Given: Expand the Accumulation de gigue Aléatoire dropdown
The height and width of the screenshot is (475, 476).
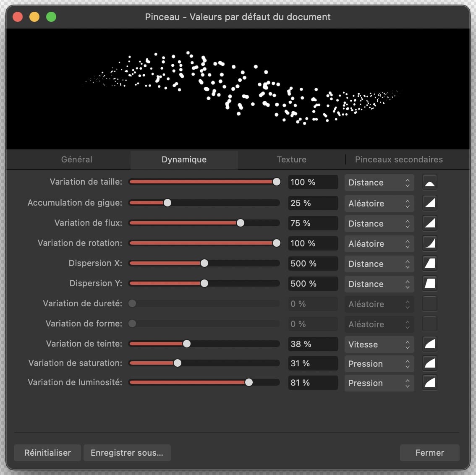Looking at the screenshot, I should pos(379,203).
